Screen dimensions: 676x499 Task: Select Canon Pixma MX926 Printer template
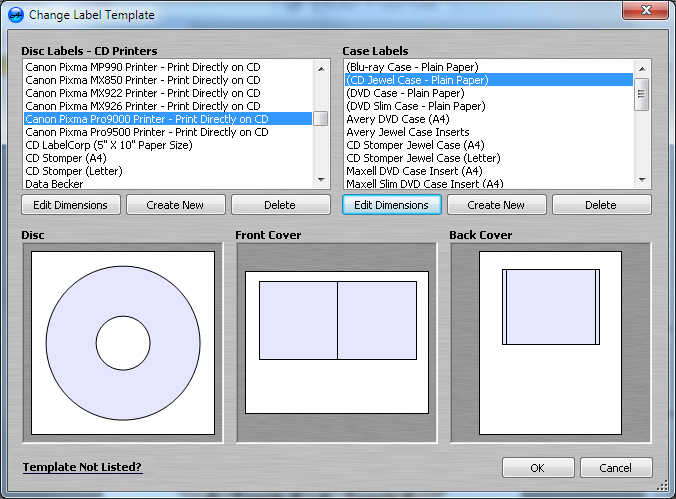tap(167, 106)
